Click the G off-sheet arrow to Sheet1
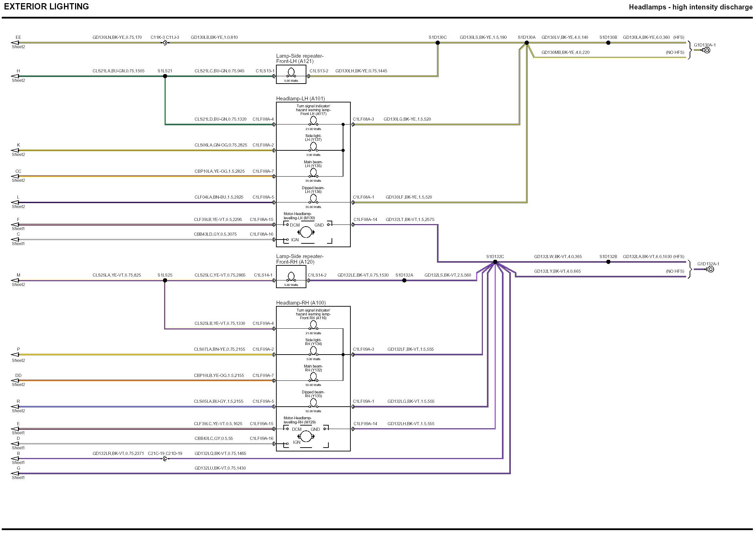The image size is (756, 535). (x=15, y=473)
